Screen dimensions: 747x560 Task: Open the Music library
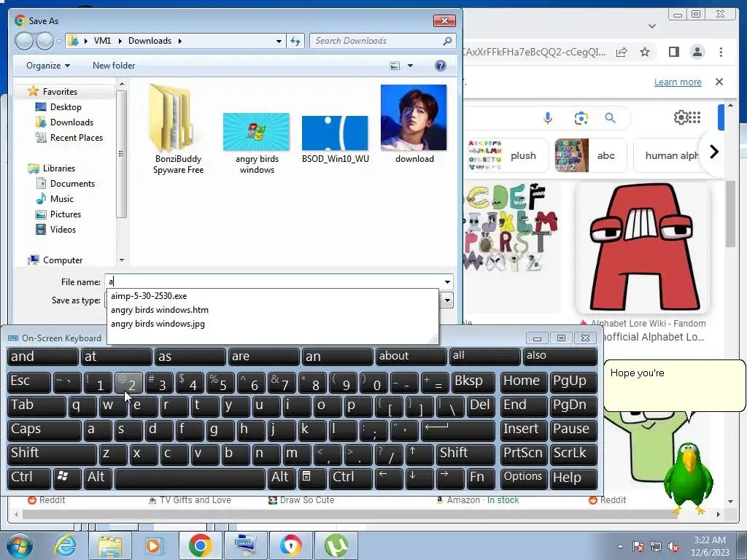[61, 198]
